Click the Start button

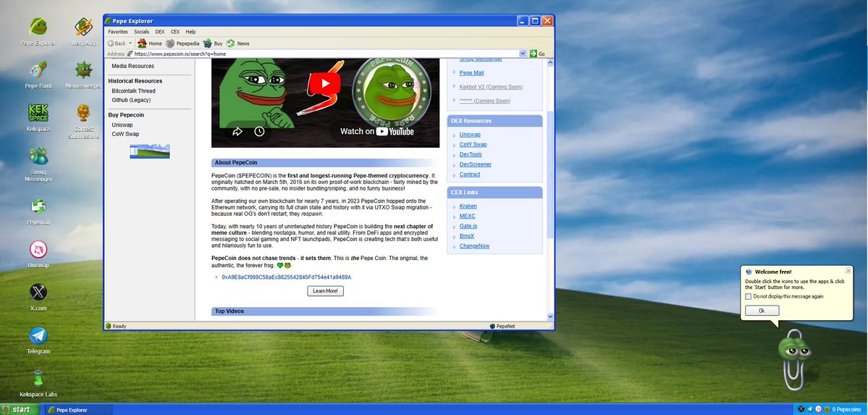20,409
